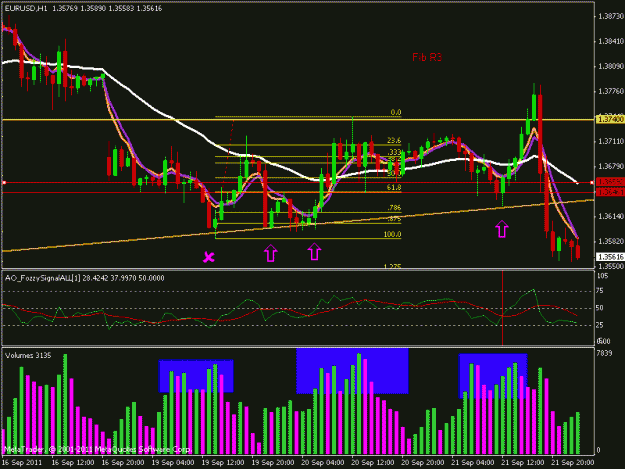Screen dimensions: 625x469
Task: Click the '21 Sep 20:00' time axis label
Action: pos(572,463)
